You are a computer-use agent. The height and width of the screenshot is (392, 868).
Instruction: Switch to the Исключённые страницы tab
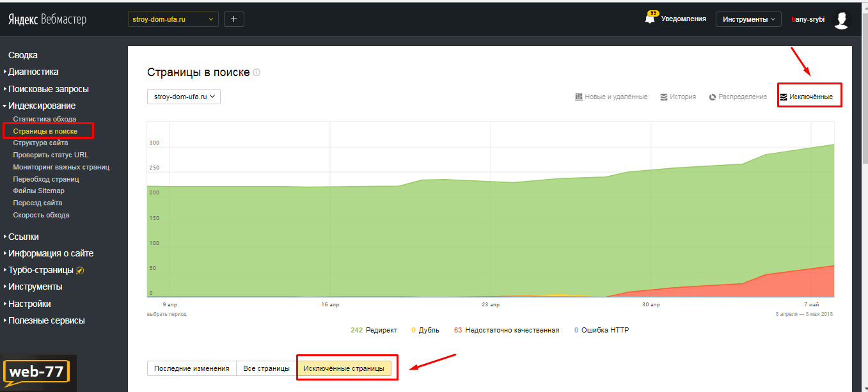(x=344, y=368)
